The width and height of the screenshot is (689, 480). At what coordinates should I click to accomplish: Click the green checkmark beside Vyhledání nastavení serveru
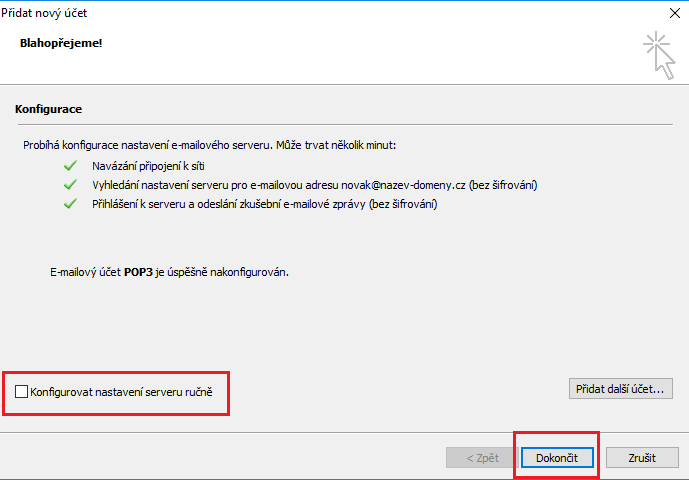click(x=70, y=185)
